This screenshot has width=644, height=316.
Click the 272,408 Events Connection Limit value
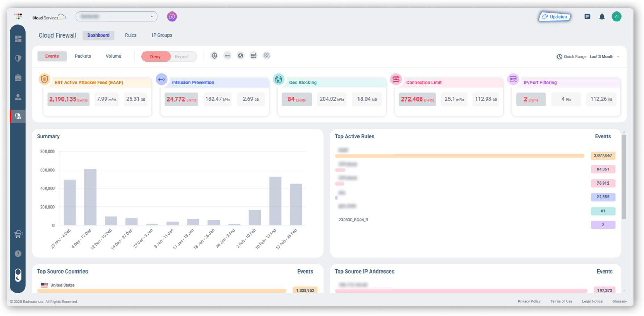coord(417,99)
